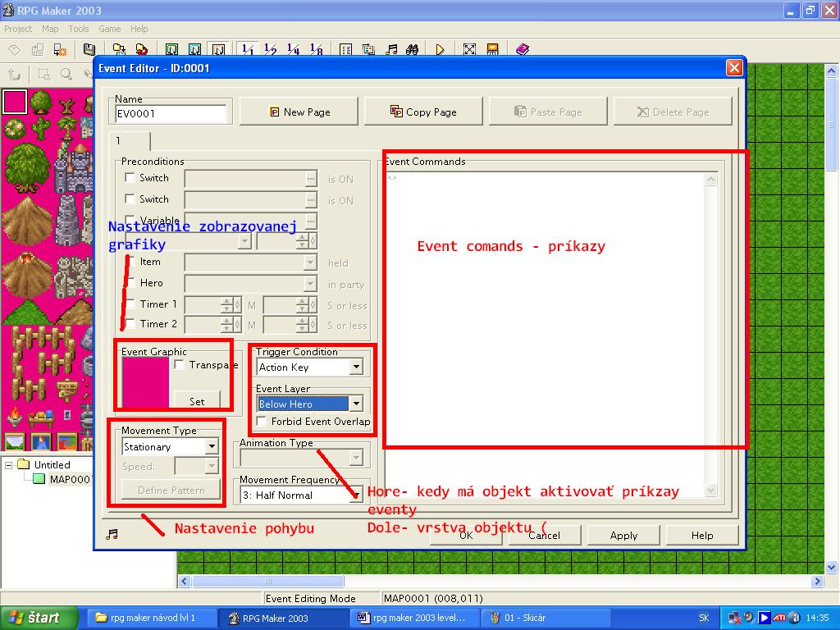
Task: Select the 1/1 zoom scale icon
Action: 249,50
